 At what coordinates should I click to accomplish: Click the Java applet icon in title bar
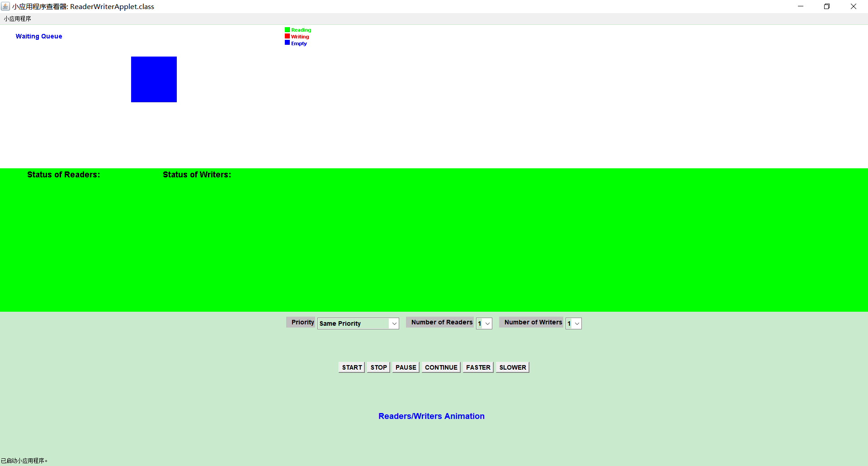tap(5, 6)
